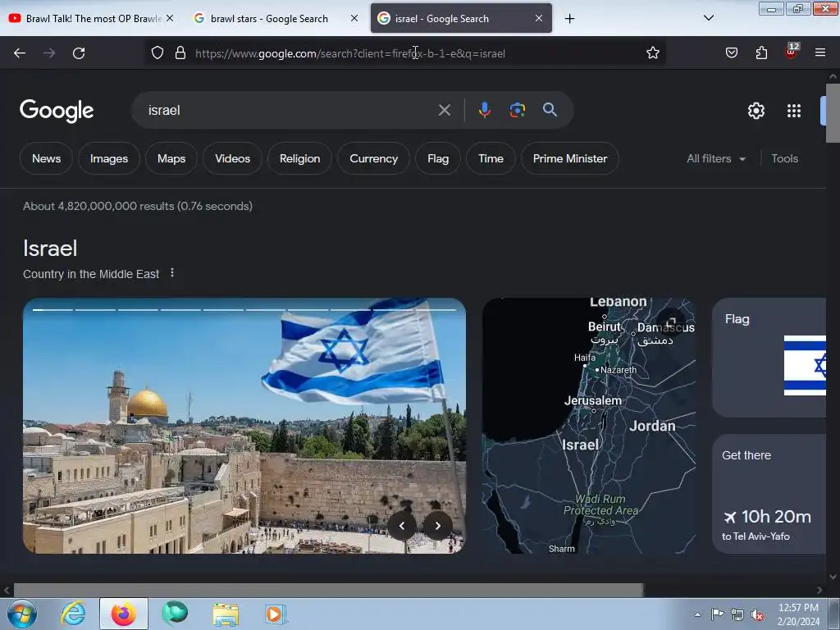Bookmark this page with the star
Screen dimensions: 840x630
tap(652, 53)
